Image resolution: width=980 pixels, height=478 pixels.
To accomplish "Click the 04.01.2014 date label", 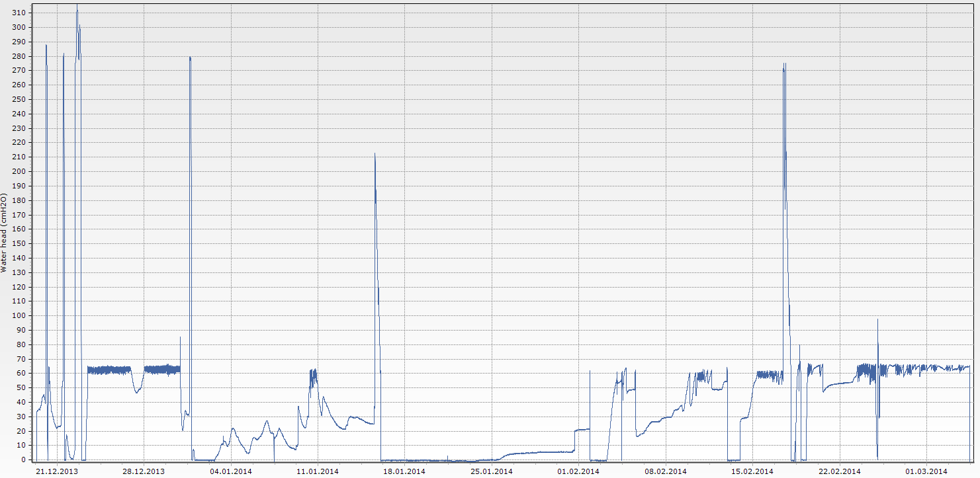I will [231, 471].
